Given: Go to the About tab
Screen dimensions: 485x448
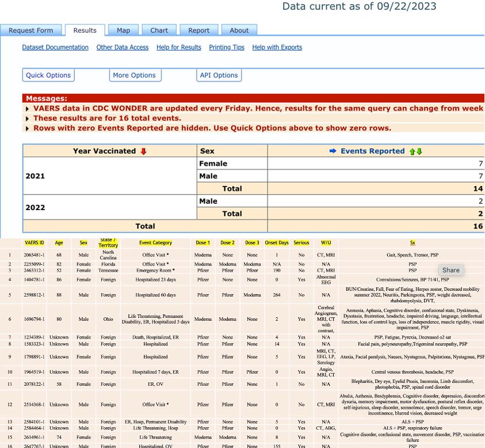Looking at the screenshot, I should 239,31.
